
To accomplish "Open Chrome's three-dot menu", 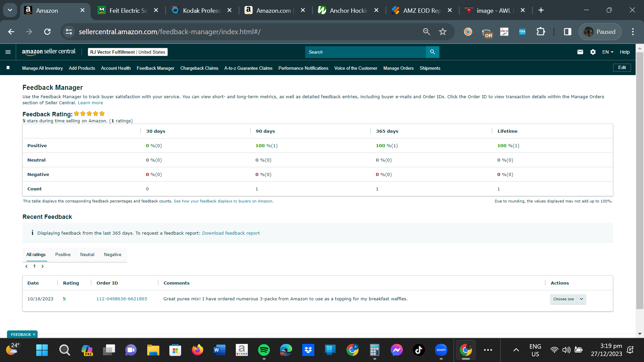I will [x=633, y=32].
